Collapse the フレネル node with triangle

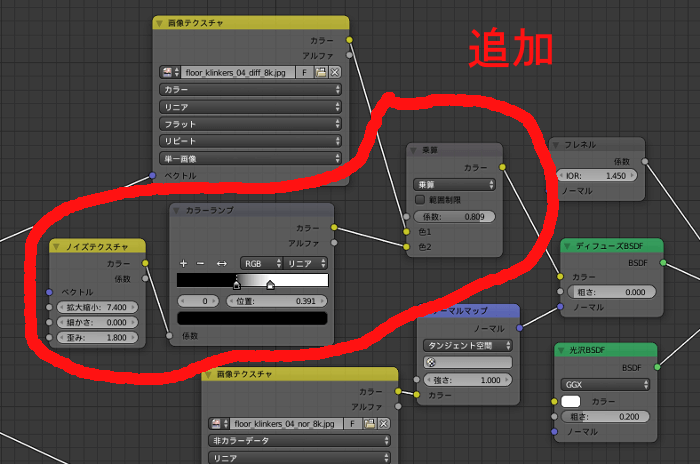pos(556,145)
